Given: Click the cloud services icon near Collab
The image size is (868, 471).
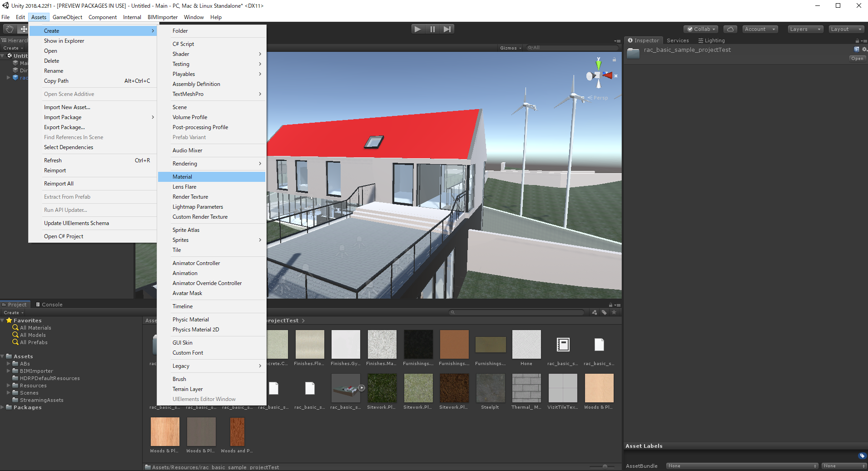Looking at the screenshot, I should [x=730, y=29].
